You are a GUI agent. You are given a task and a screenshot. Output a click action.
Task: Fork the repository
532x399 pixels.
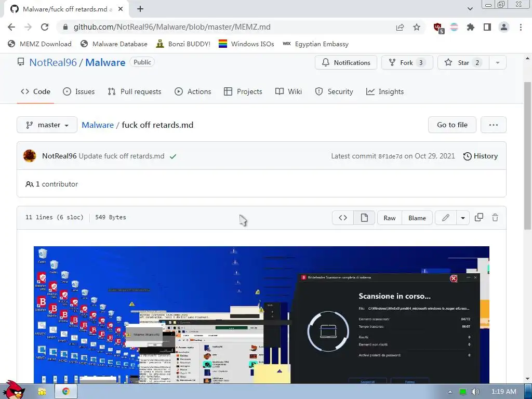pyautogui.click(x=407, y=63)
